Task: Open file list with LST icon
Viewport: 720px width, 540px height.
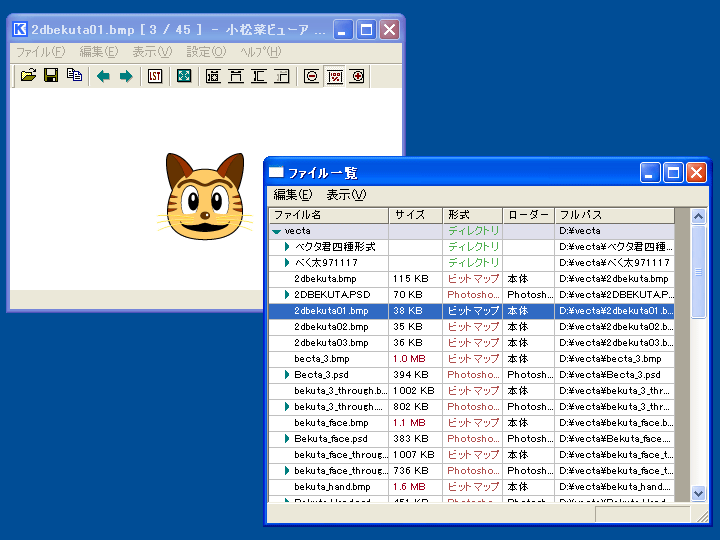Action: click(155, 76)
